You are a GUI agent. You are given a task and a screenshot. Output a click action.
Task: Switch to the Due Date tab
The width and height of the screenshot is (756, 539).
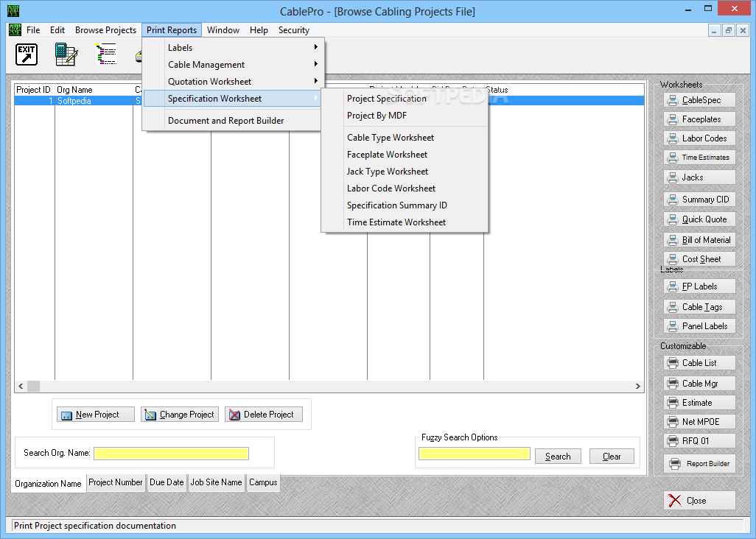[x=167, y=482]
